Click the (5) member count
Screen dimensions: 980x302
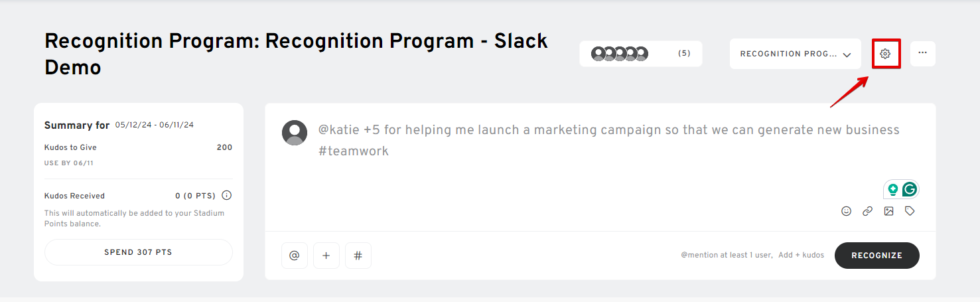click(684, 54)
